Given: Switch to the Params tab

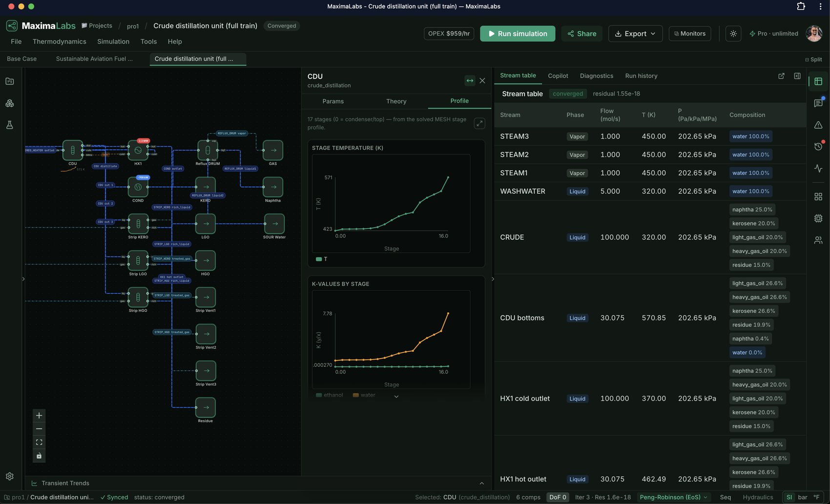Looking at the screenshot, I should tap(333, 101).
